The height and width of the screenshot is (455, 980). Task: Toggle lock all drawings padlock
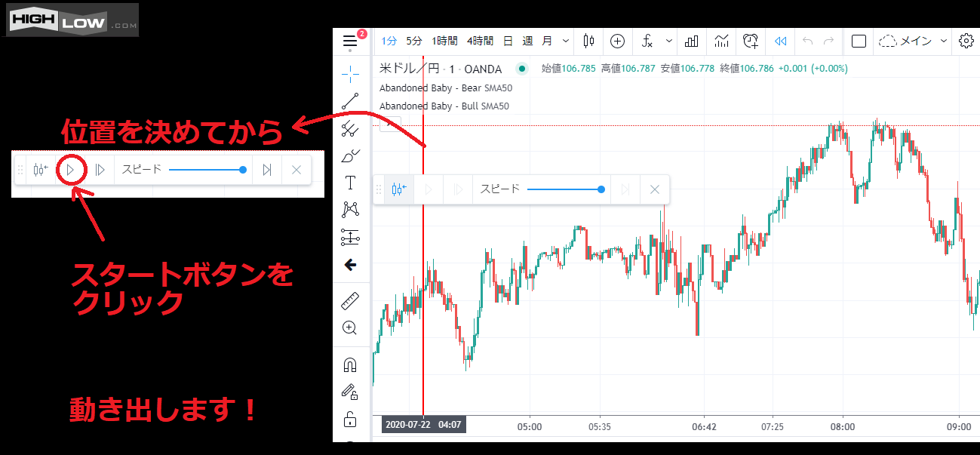click(x=350, y=419)
